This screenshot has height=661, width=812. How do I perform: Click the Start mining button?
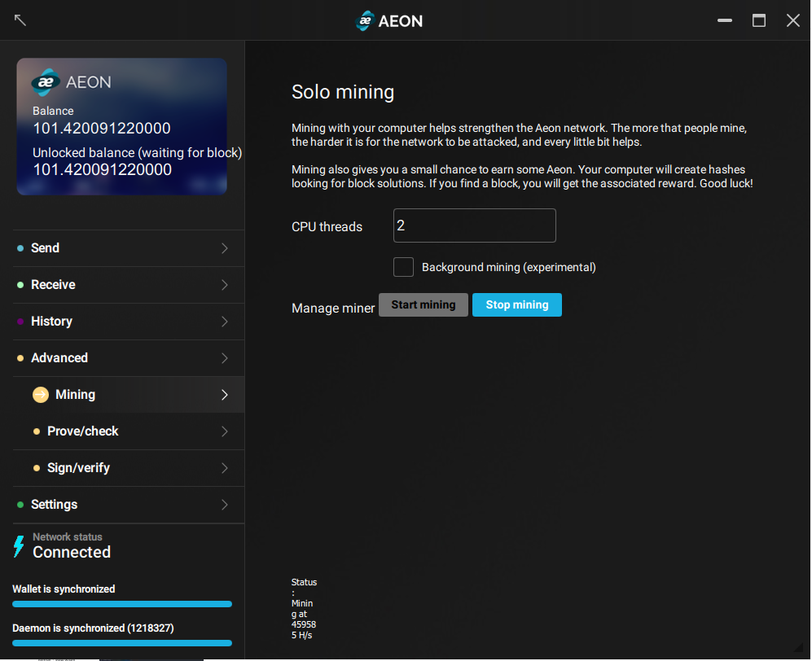point(423,305)
